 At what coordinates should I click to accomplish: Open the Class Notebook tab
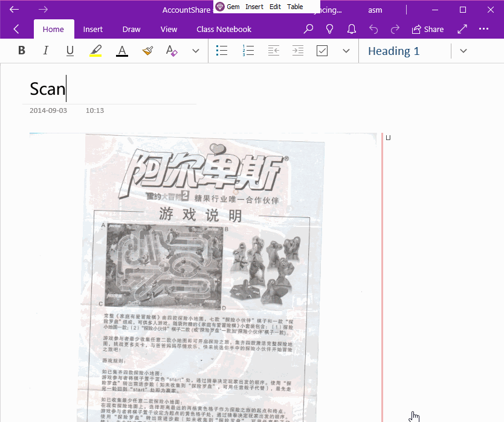point(224,29)
